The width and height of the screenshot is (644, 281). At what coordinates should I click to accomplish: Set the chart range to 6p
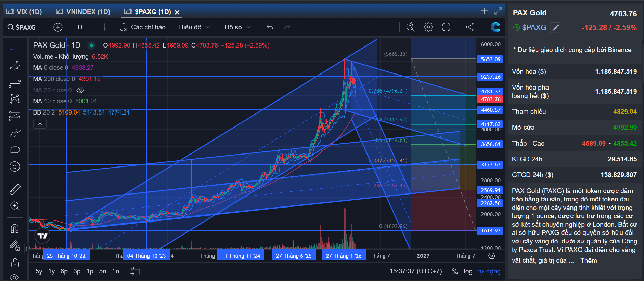pos(64,271)
